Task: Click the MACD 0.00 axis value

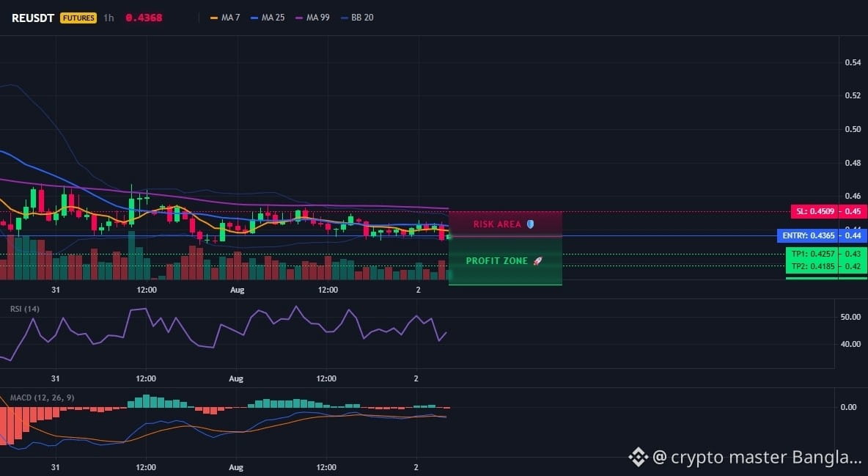Action: 848,407
